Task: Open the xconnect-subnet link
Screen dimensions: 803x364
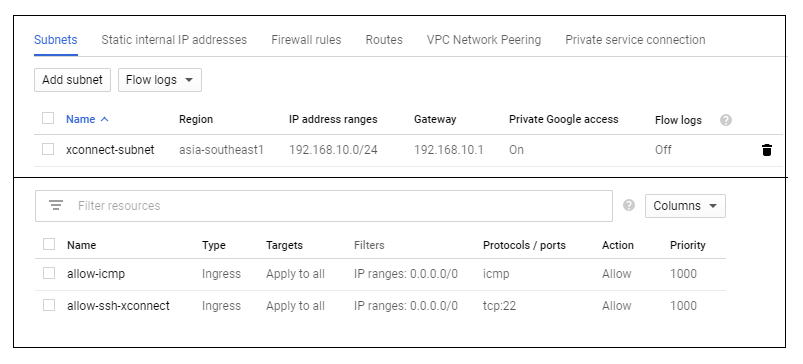Action: pos(110,150)
